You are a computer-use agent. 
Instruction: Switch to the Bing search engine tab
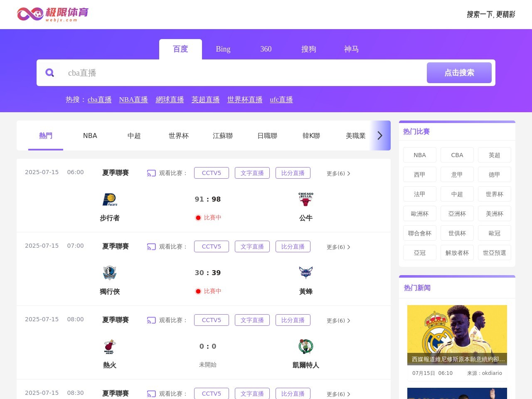223,49
